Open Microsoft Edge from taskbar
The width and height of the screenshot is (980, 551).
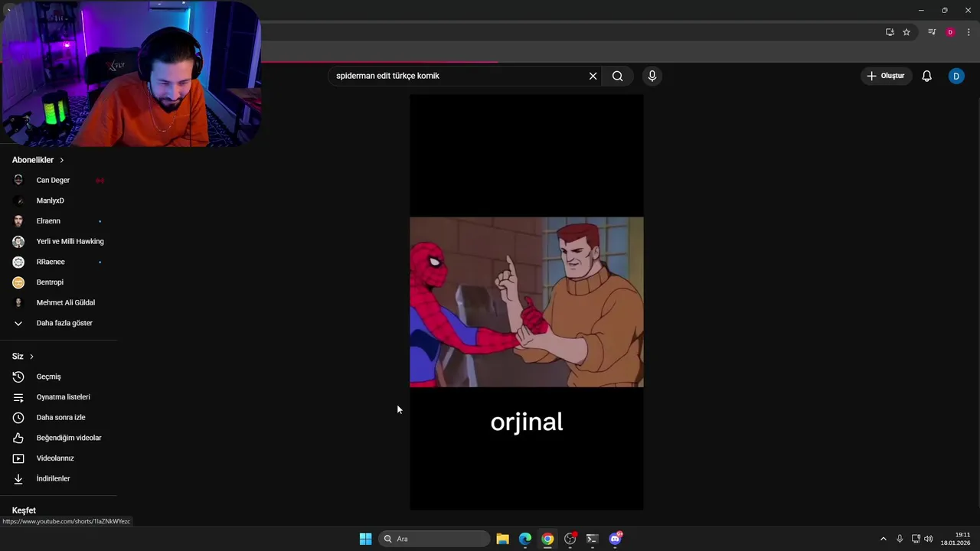coord(525,539)
